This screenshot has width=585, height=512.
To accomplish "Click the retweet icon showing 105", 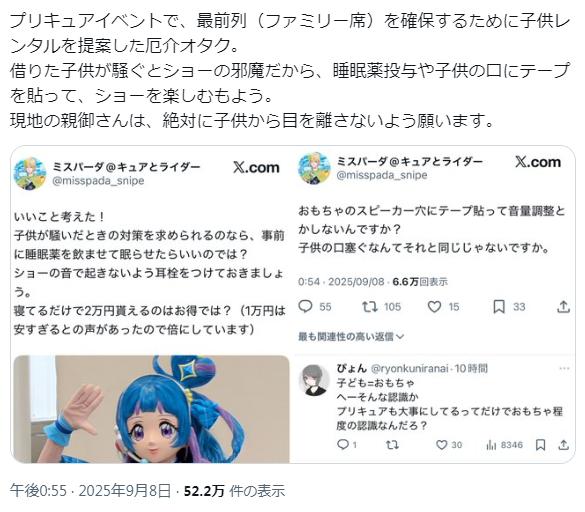I will (369, 307).
